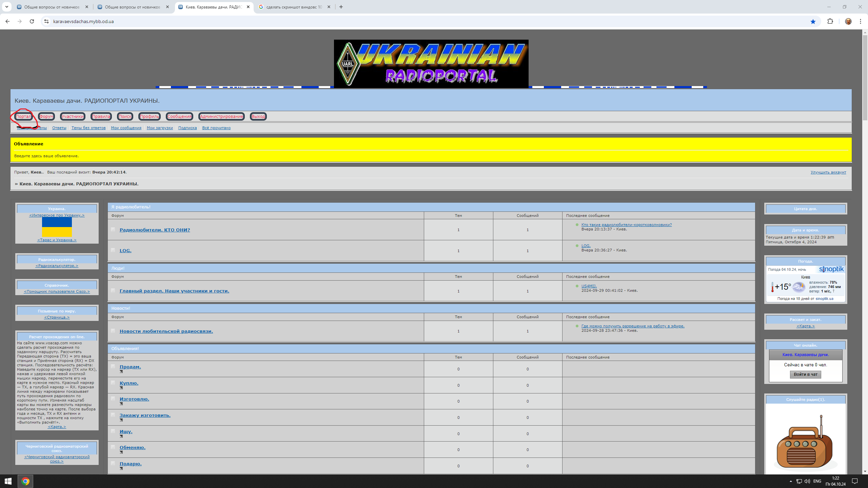Select the 'Киев. Караваевы дачи' browser tab
This screenshot has width=868, height=488.
pyautogui.click(x=214, y=7)
